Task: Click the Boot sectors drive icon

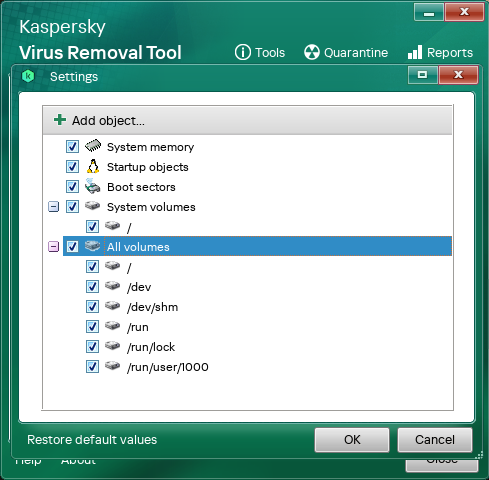Action: pos(93,186)
